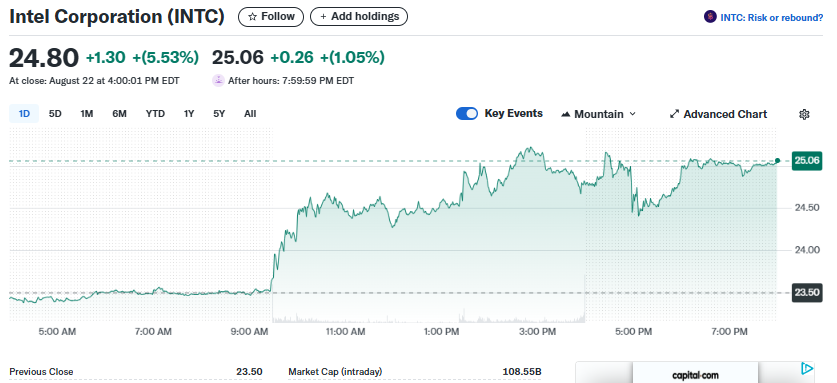Viewport: 837px width, 383px height.
Task: Open the Mountain chart type dropdown
Action: 598,114
